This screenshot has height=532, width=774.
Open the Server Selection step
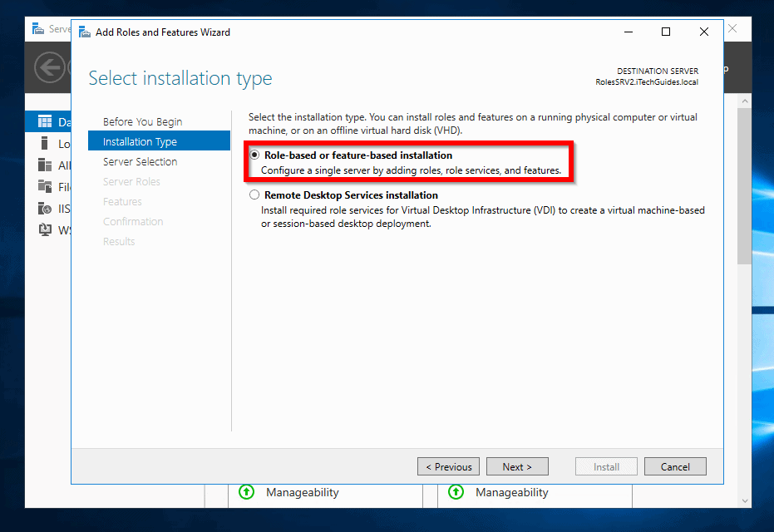pyautogui.click(x=140, y=162)
